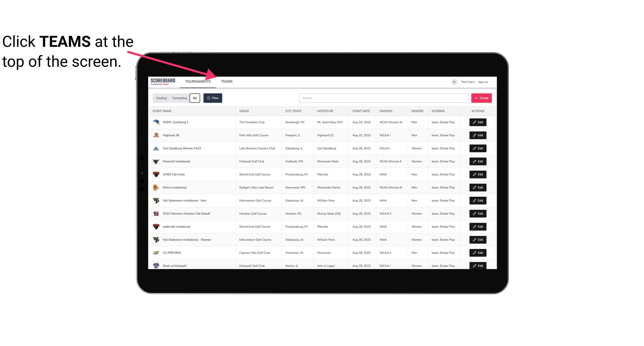Click the Create button
644x346 pixels.
click(x=482, y=98)
